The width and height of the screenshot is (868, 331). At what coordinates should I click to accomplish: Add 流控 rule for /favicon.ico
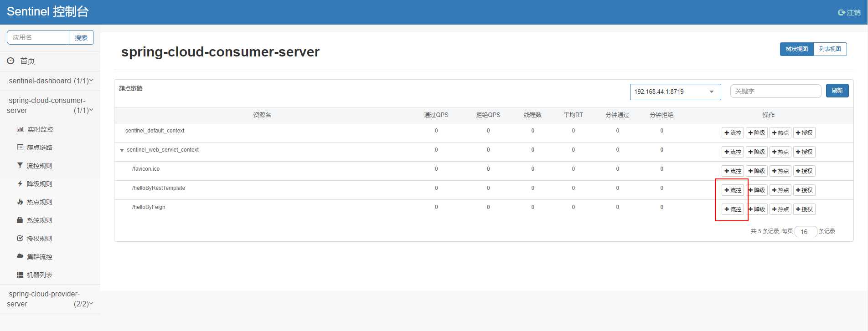pos(733,171)
